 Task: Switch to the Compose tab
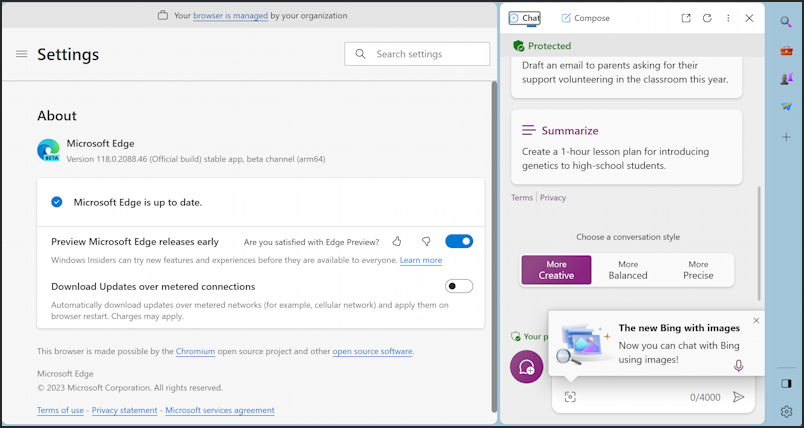pyautogui.click(x=586, y=18)
